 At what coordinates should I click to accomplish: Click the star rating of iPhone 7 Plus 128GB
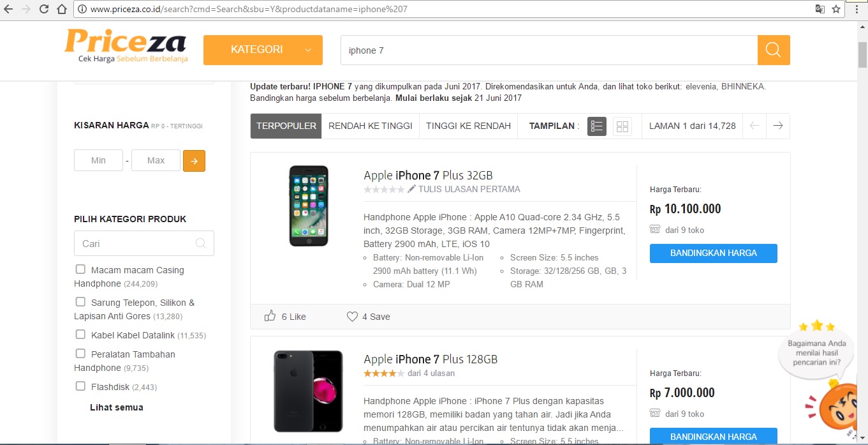384,373
